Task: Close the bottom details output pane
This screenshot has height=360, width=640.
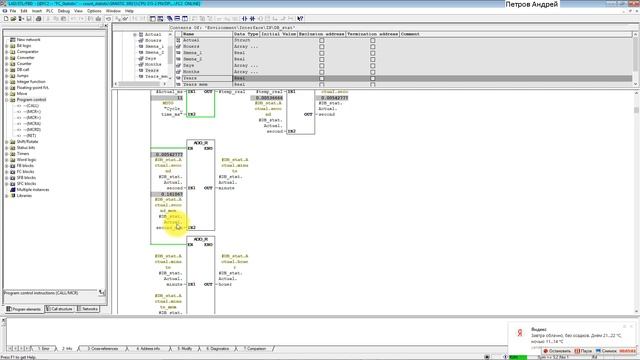Action: pos(4,321)
